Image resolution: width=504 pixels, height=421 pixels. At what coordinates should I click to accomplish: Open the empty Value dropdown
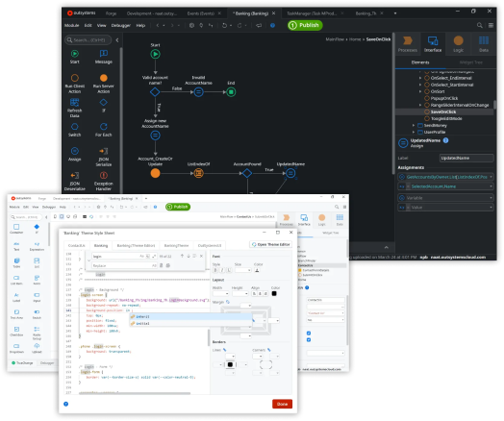coord(491,208)
